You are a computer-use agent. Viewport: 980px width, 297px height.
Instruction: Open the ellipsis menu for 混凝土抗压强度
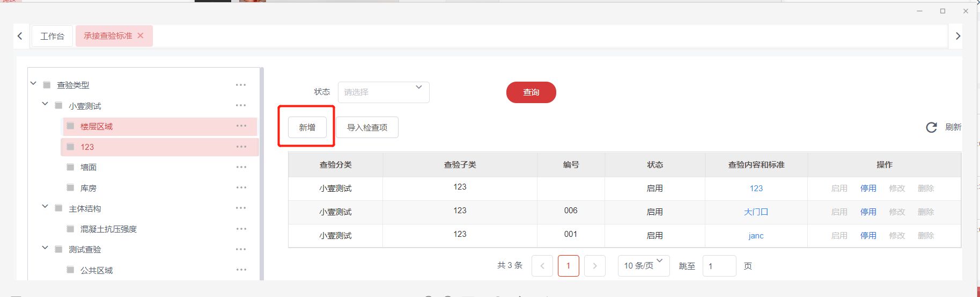click(241, 229)
